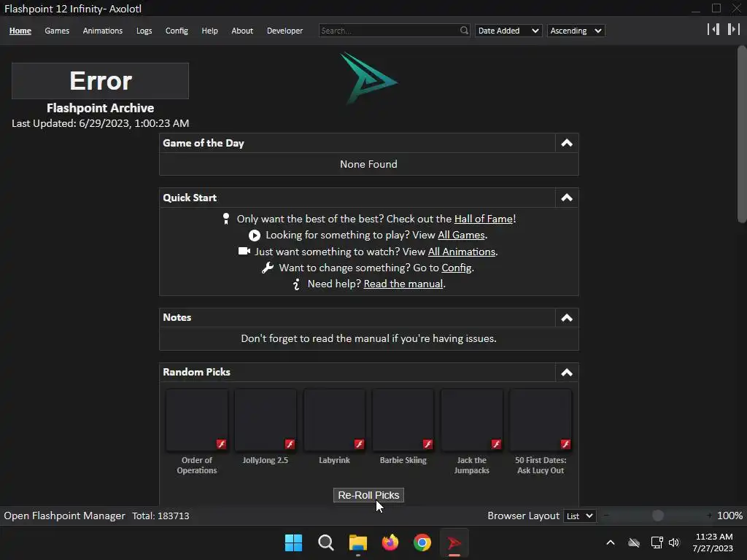Click the Flash badge on Jack the Jumpacks
This screenshot has width=747, height=560.
[x=496, y=444]
